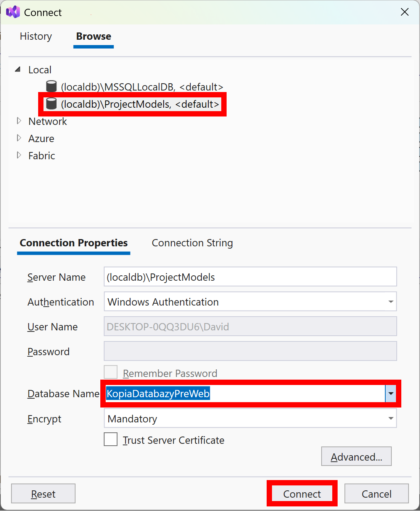
Task: Collapse the Local tree node
Action: (18, 70)
